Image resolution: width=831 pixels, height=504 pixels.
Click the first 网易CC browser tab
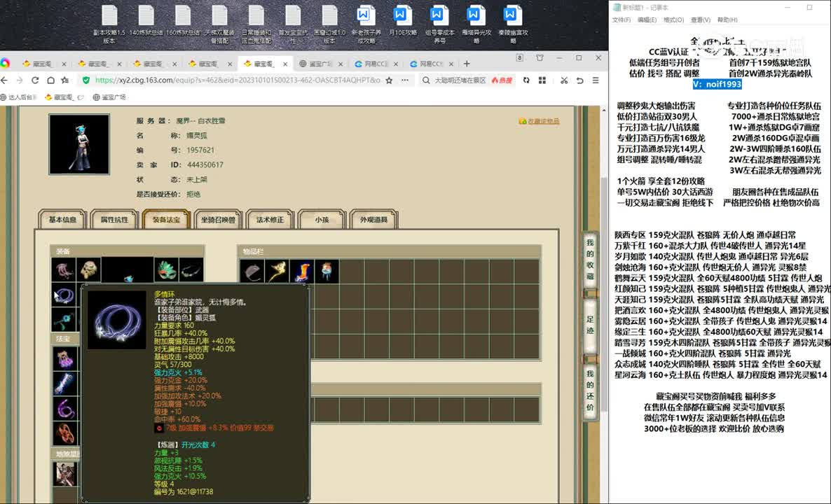coord(376,64)
